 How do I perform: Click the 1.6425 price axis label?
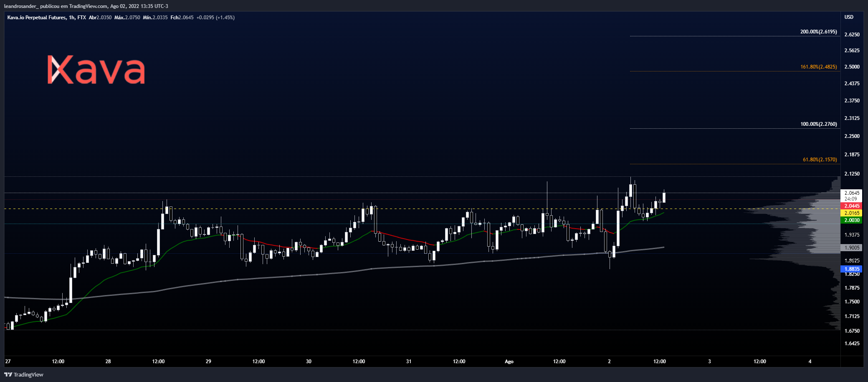click(x=852, y=344)
